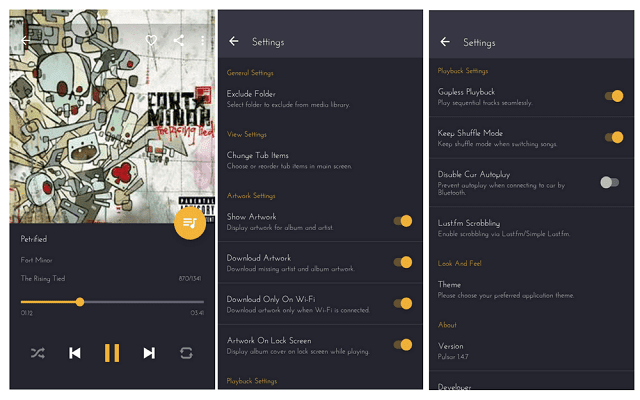Turn off Gapless Playback switch
Image resolution: width=640 pixels, height=400 pixels.
click(x=614, y=96)
